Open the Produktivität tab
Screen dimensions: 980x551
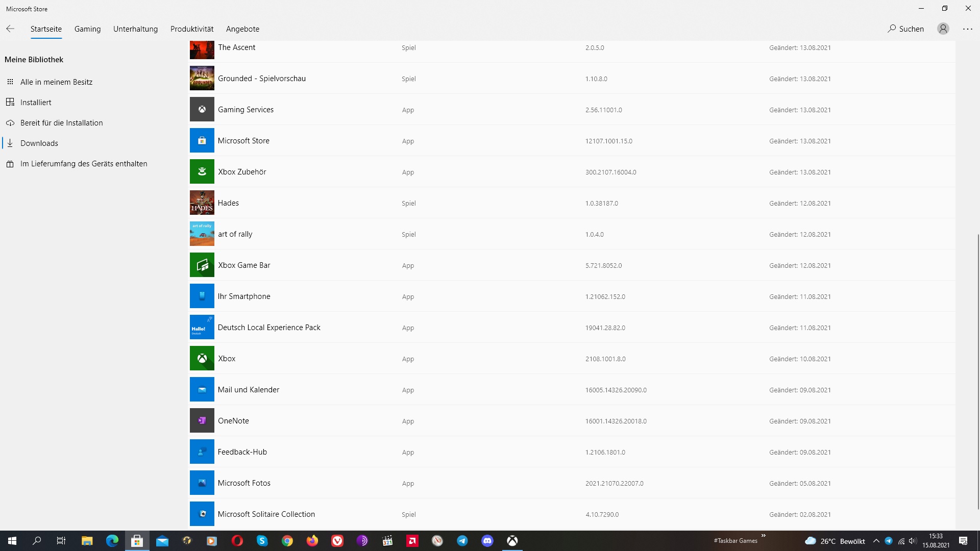pyautogui.click(x=192, y=29)
